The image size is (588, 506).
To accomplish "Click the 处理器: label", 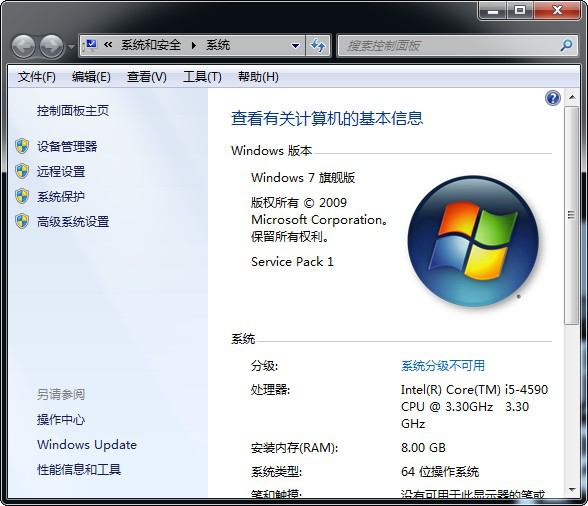I will pyautogui.click(x=270, y=390).
